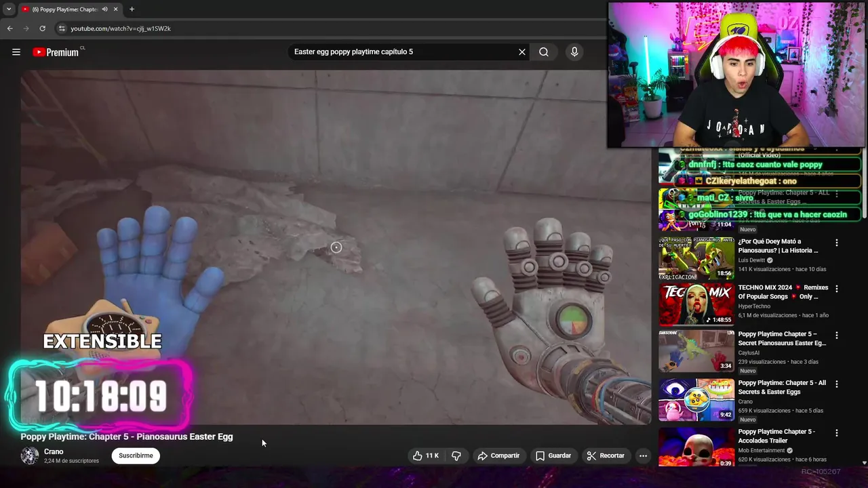The image size is (868, 488).
Task: Dislike the video thumbs-down button
Action: click(x=456, y=456)
